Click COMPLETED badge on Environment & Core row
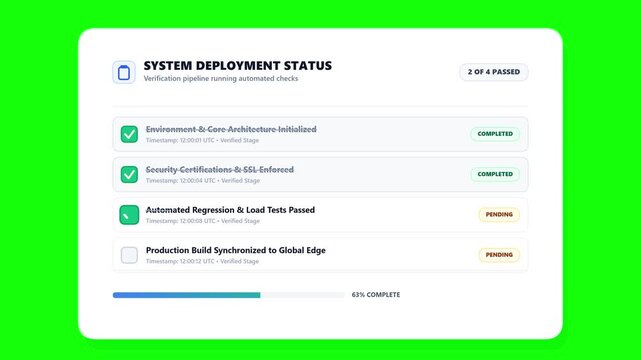This screenshot has height=360, width=641. [495, 134]
